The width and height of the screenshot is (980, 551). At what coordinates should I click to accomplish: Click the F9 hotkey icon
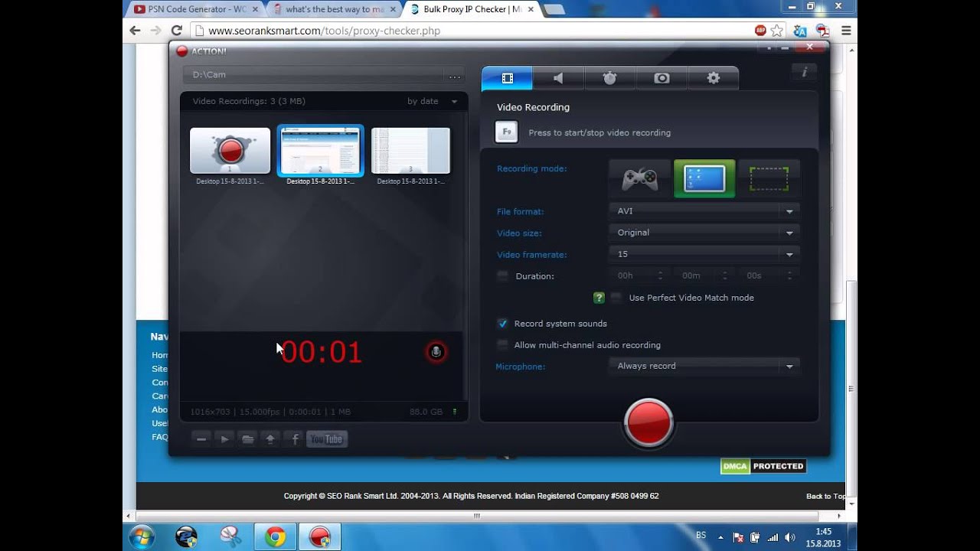pos(507,132)
